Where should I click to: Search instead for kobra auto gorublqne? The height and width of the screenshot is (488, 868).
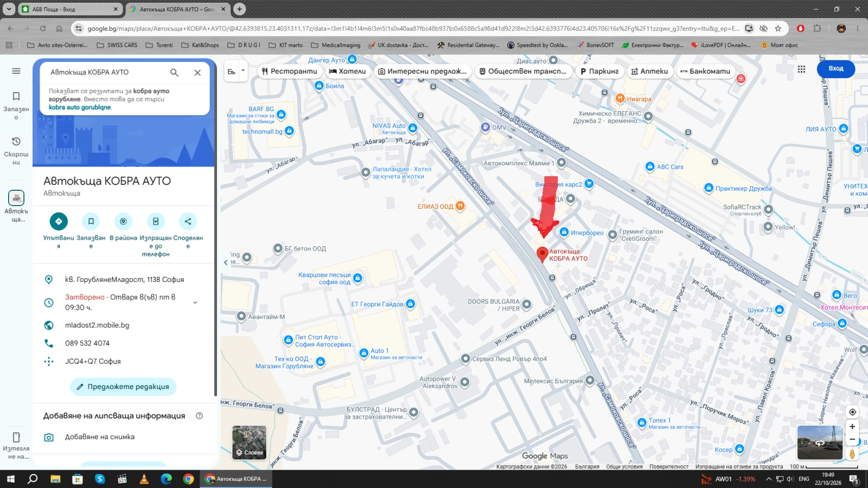tap(80, 107)
